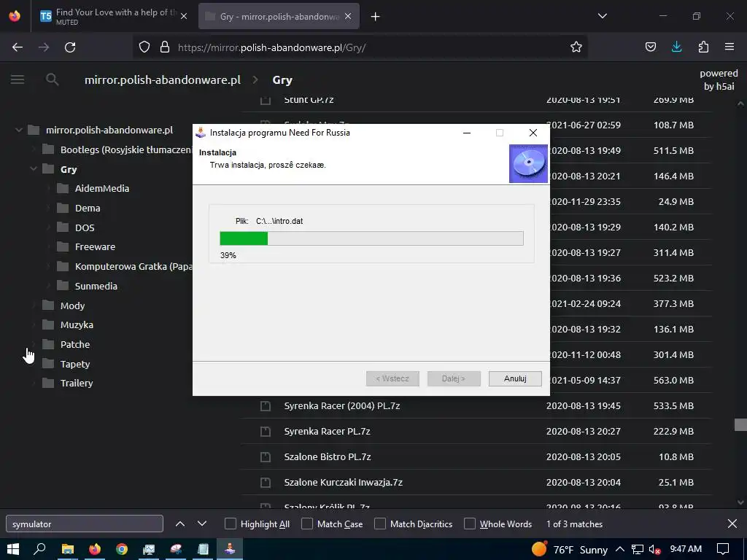The image size is (747, 560).
Task: Select checkbox for Syrenka Racer (2004) PL.7z
Action: 266,405
